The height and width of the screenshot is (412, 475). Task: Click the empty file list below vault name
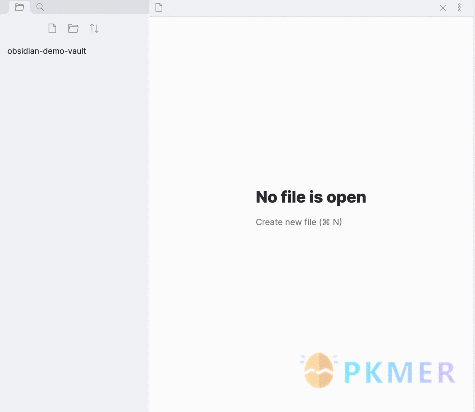tap(74, 233)
